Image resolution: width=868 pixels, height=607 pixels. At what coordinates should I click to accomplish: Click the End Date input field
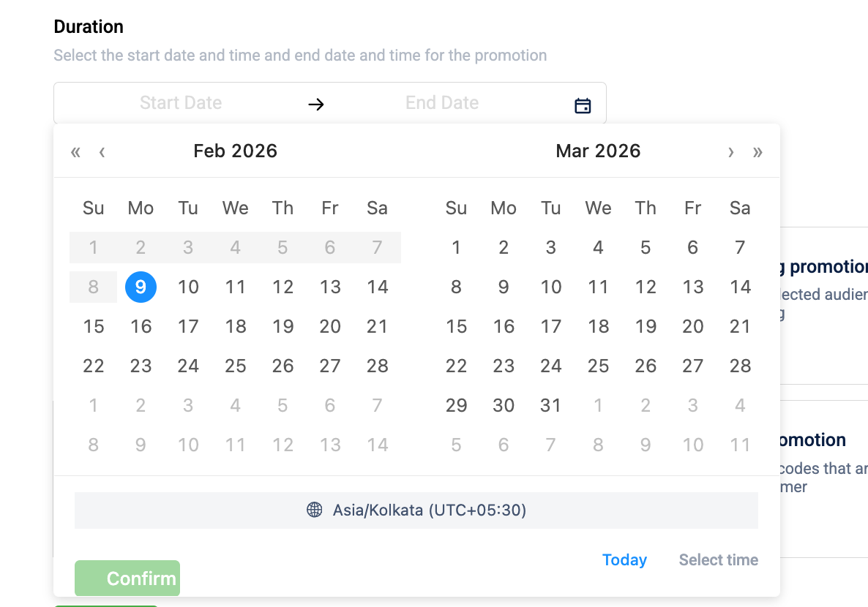pyautogui.click(x=442, y=103)
